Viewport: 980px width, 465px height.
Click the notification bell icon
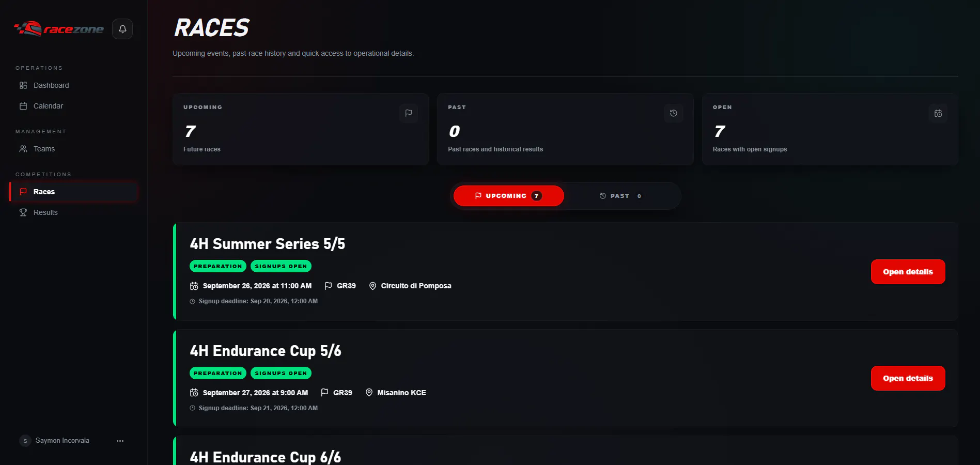point(122,29)
